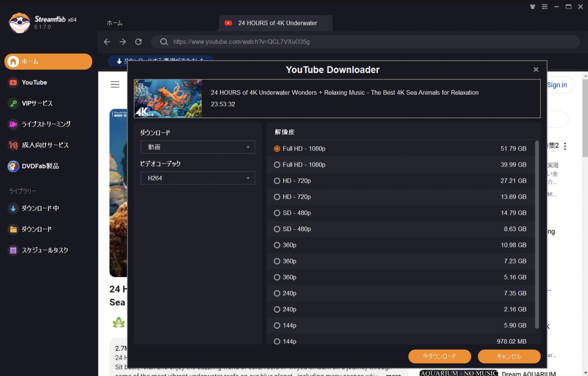Select SD - 480p 14.79 GB
The width and height of the screenshot is (588, 376).
[400, 213]
